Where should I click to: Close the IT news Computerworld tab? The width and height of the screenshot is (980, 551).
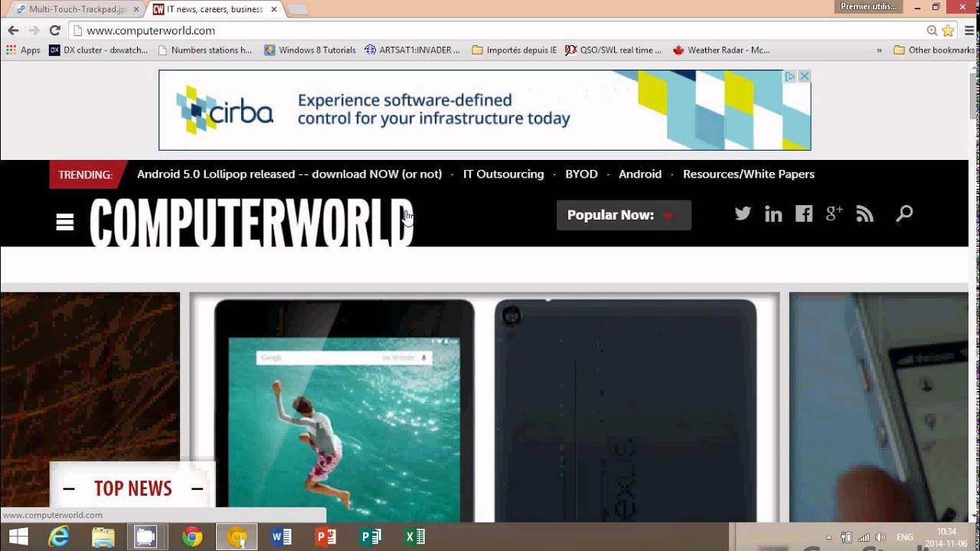coord(273,9)
